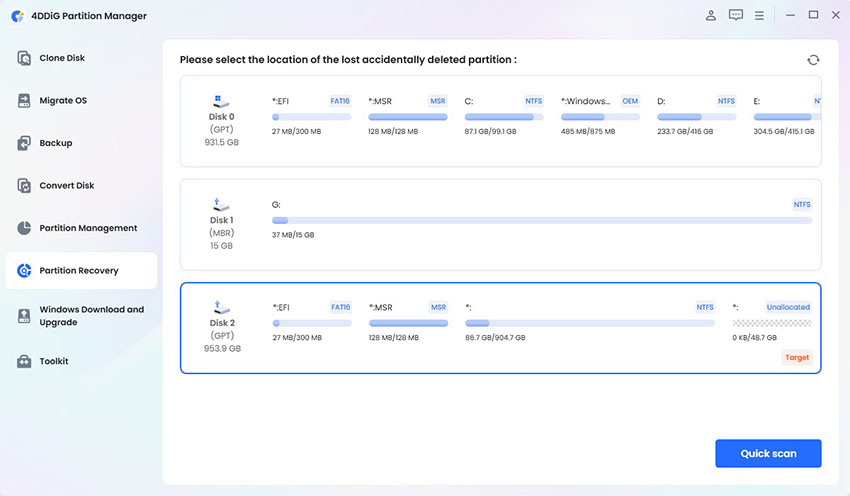The width and height of the screenshot is (850, 496).
Task: Click the Target badge on Disk 2
Action: pyautogui.click(x=797, y=357)
